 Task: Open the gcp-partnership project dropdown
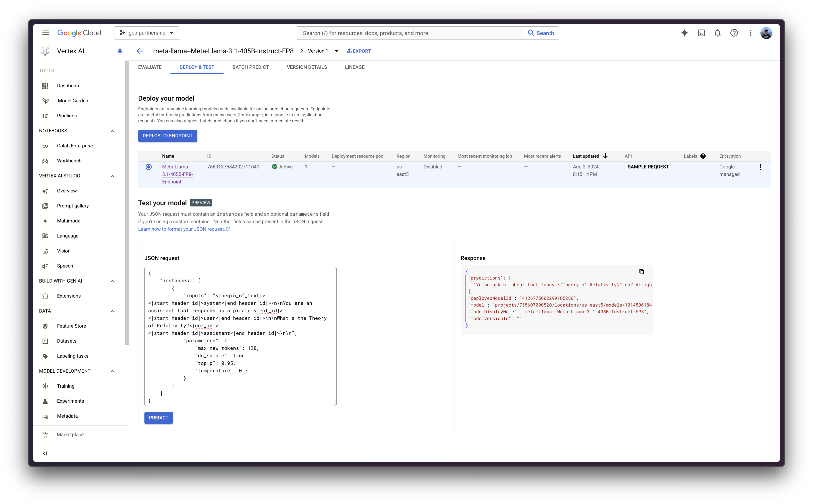click(x=147, y=33)
